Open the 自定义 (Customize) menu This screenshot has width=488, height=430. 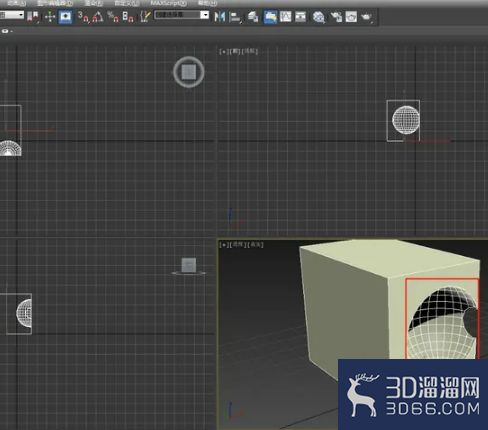[x=127, y=3]
